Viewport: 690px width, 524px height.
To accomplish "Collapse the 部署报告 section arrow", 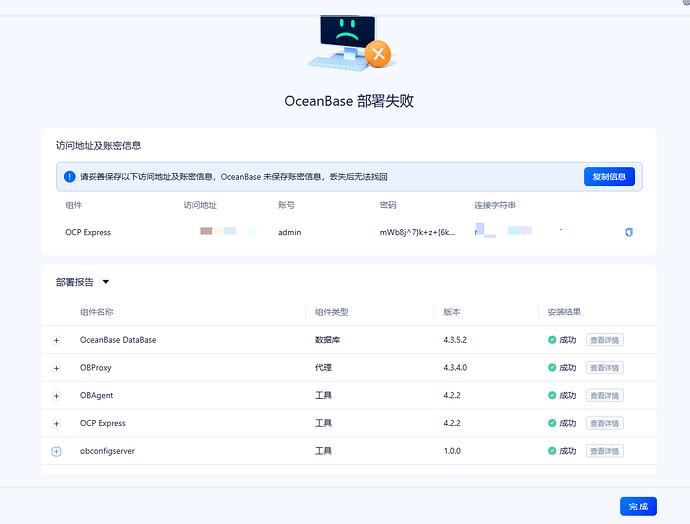I will (106, 282).
